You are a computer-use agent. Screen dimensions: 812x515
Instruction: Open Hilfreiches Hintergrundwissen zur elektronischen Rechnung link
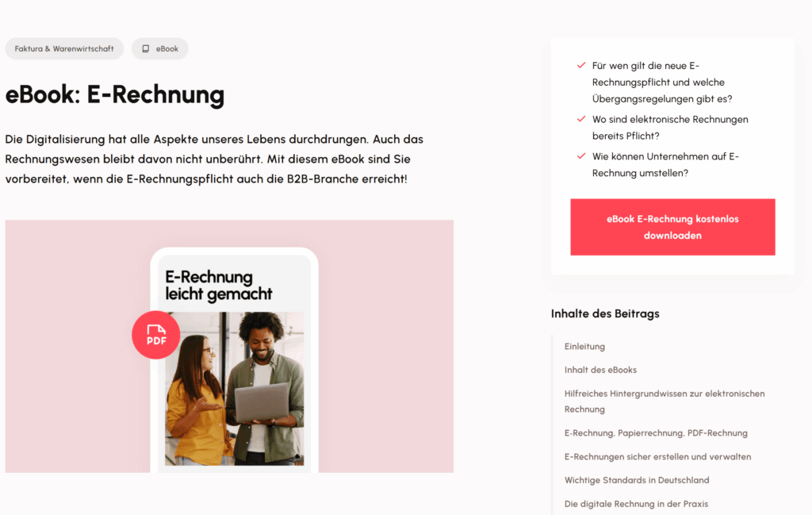point(665,402)
